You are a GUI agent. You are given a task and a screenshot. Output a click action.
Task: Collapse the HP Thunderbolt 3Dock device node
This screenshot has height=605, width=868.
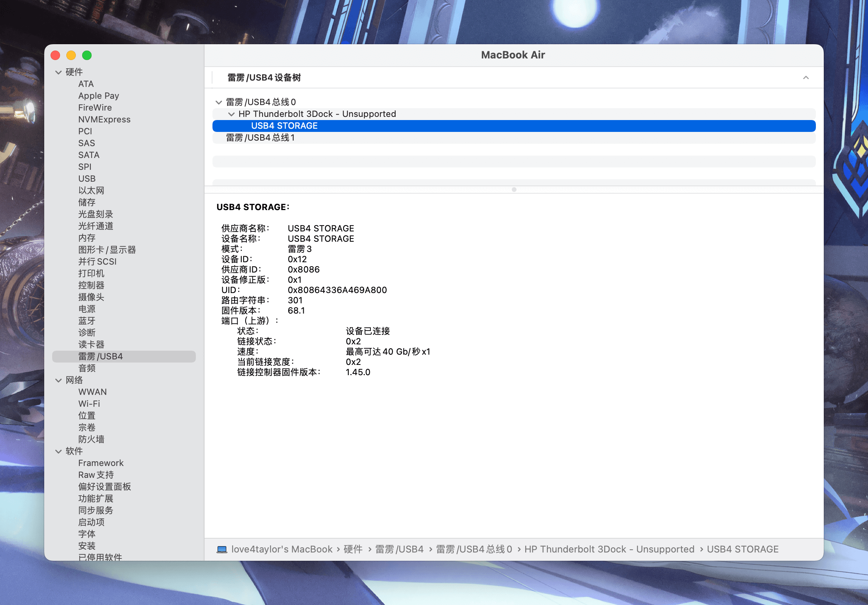click(x=231, y=114)
